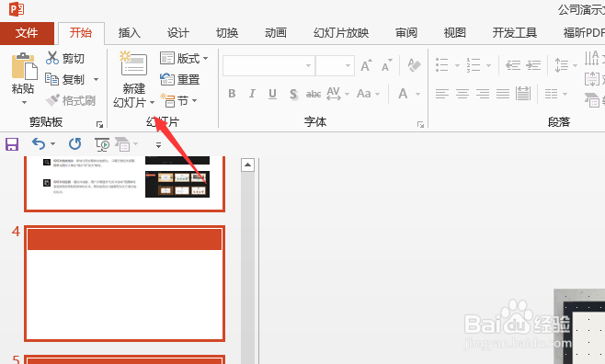Open the Section (节) dropdown
605x364 pixels.
click(x=178, y=101)
